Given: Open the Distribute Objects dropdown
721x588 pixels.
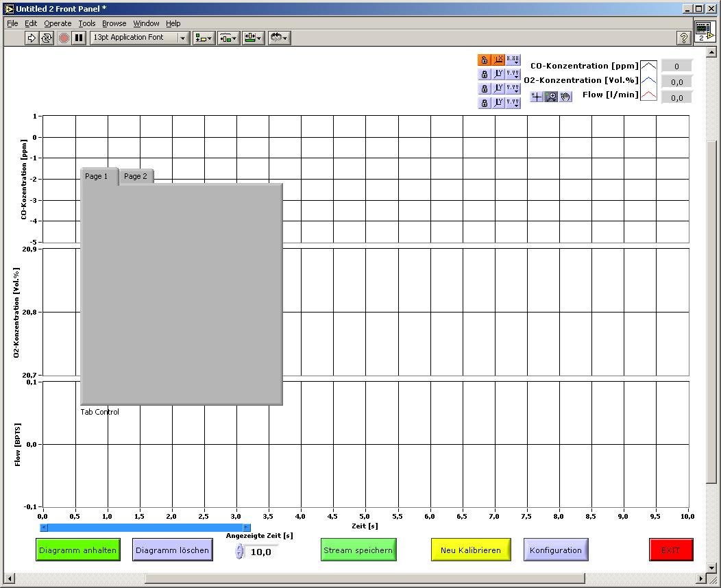Looking at the screenshot, I should [x=228, y=38].
